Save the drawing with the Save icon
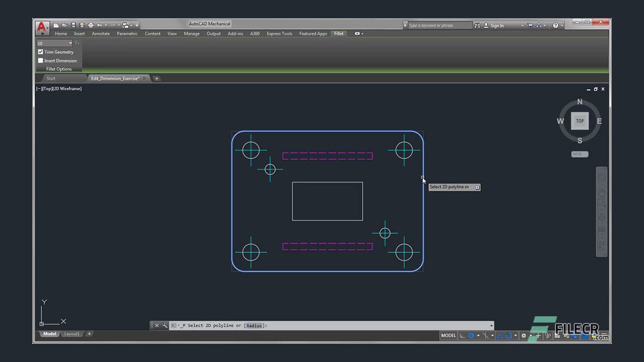 (73, 25)
